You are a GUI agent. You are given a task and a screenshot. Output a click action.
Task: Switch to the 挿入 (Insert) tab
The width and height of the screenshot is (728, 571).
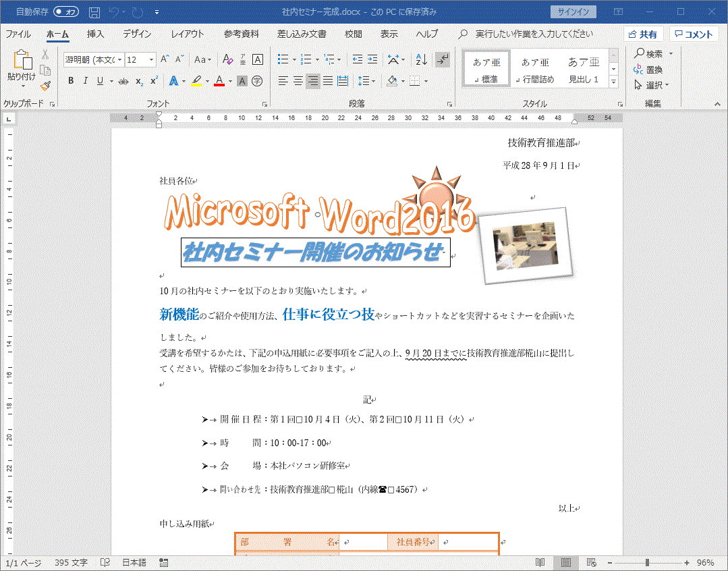95,34
